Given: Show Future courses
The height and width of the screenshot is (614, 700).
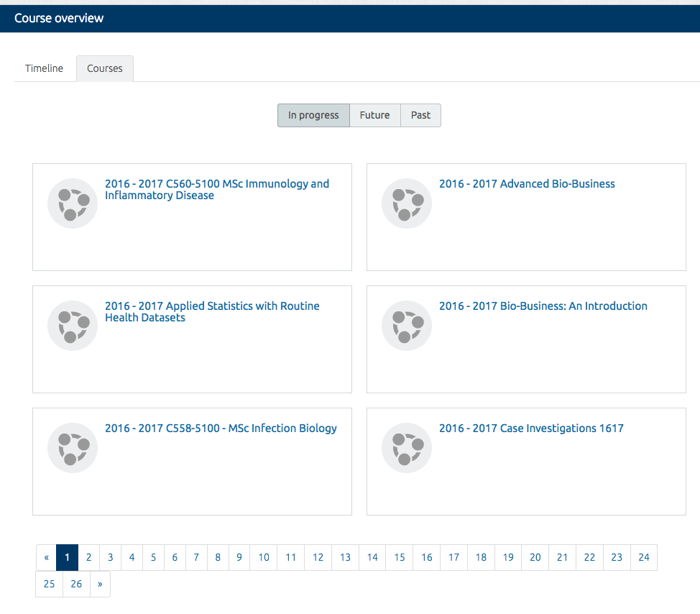Looking at the screenshot, I should tap(375, 115).
